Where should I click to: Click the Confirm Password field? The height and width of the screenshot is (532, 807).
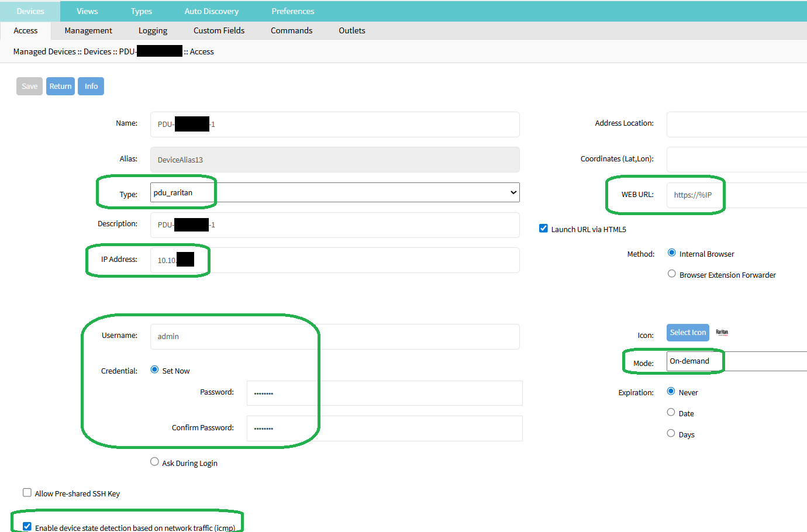pyautogui.click(x=384, y=429)
